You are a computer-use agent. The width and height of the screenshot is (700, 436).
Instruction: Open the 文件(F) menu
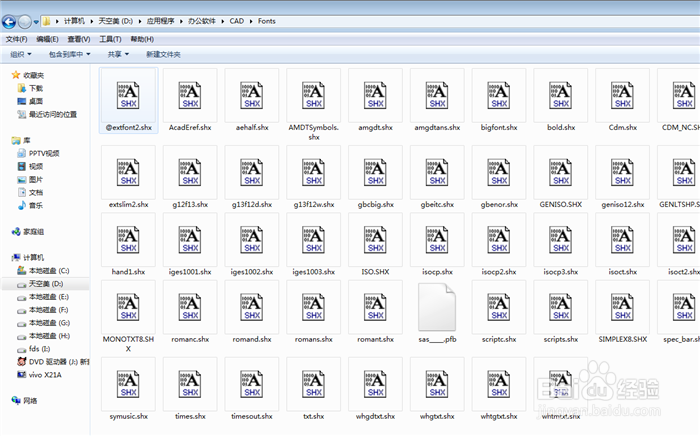click(17, 39)
